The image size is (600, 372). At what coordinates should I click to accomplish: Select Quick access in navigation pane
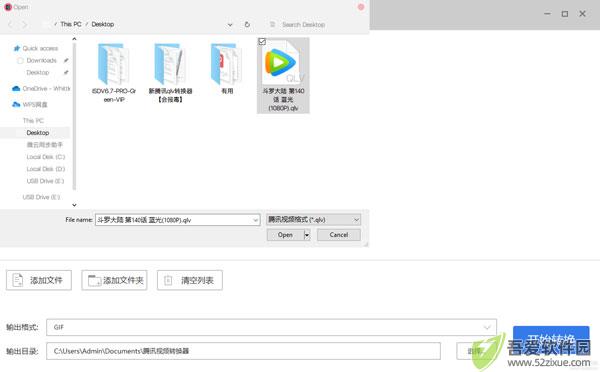tap(40, 48)
